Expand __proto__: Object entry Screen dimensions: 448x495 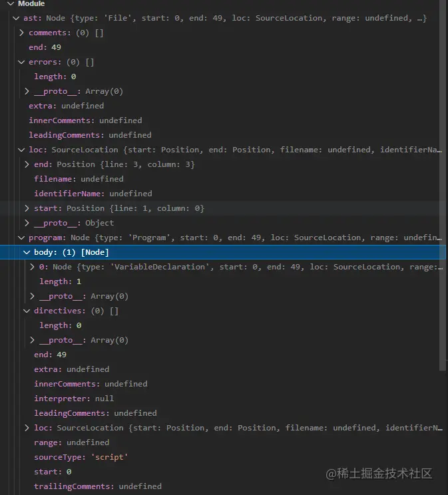(27, 223)
